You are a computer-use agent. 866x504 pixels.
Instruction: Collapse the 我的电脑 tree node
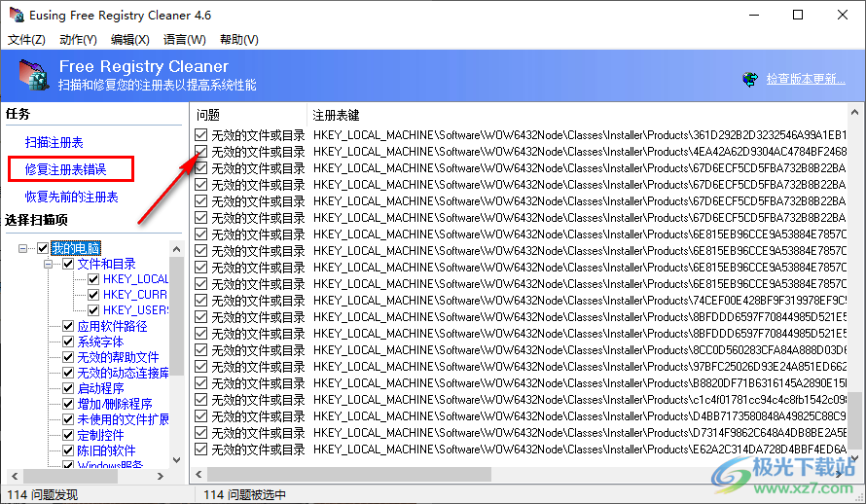point(22,248)
